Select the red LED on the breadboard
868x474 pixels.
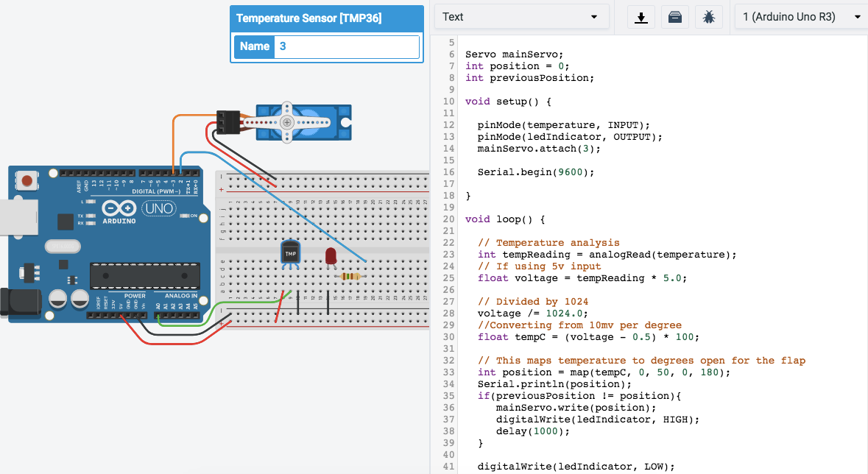pyautogui.click(x=331, y=255)
